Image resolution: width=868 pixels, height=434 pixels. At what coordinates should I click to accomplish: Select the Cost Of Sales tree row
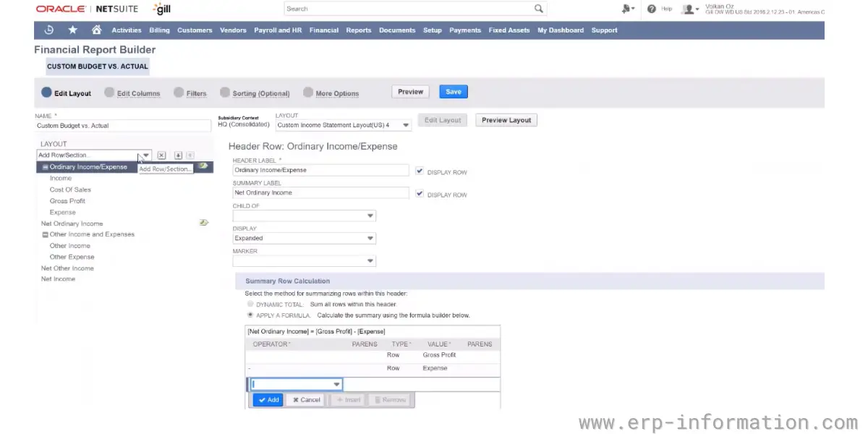tap(70, 190)
